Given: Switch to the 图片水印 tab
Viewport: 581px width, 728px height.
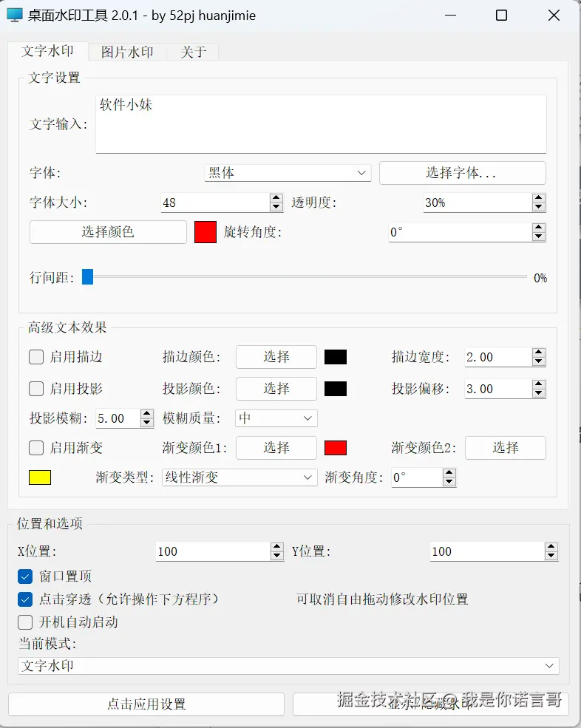Looking at the screenshot, I should pyautogui.click(x=127, y=52).
